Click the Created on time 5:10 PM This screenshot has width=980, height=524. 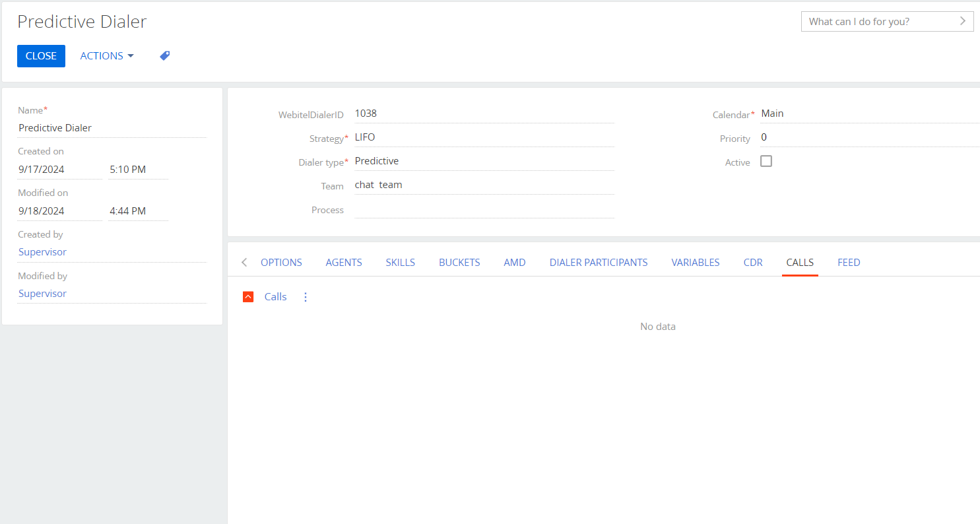[x=139, y=170]
